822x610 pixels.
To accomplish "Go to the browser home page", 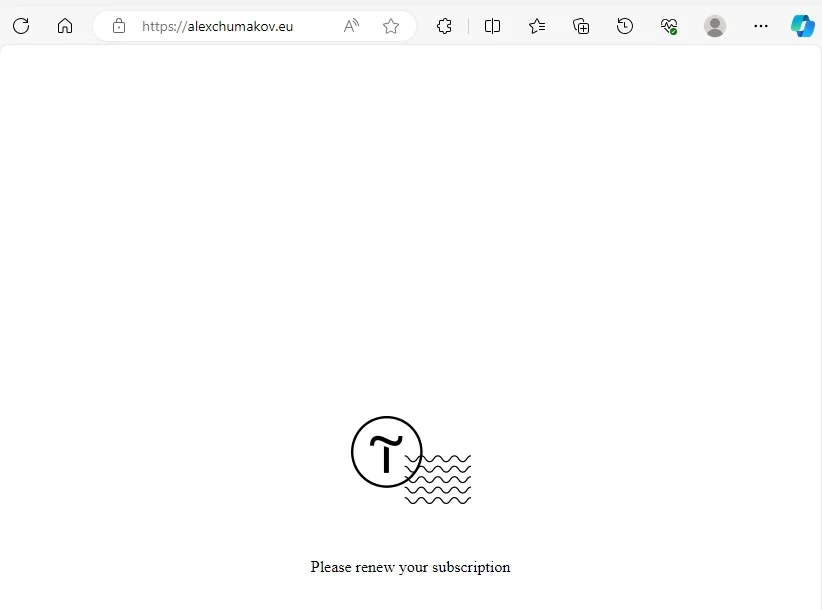I will tap(65, 26).
